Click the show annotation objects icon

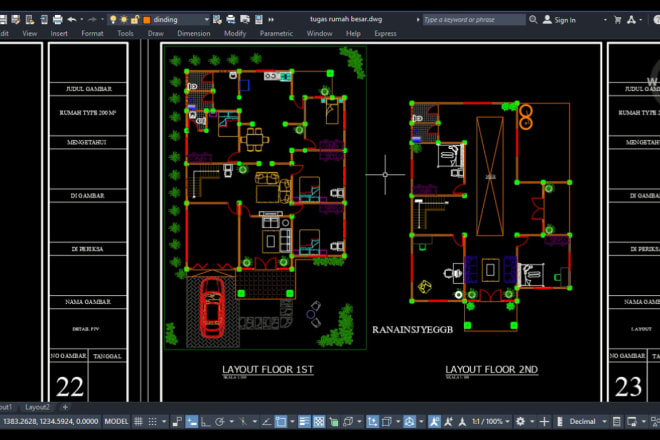point(434,421)
